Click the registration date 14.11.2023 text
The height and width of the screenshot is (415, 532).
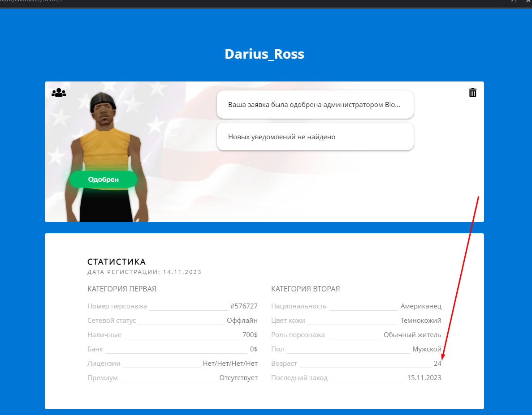(182, 272)
